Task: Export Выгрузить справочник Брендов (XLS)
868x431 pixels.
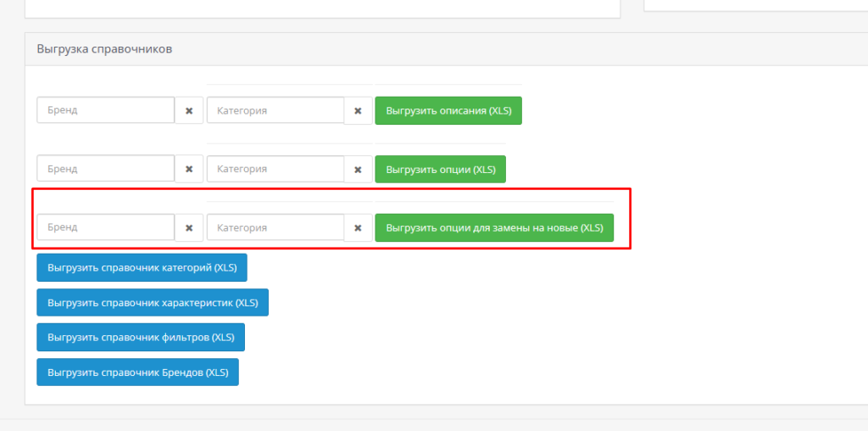Action: click(137, 372)
